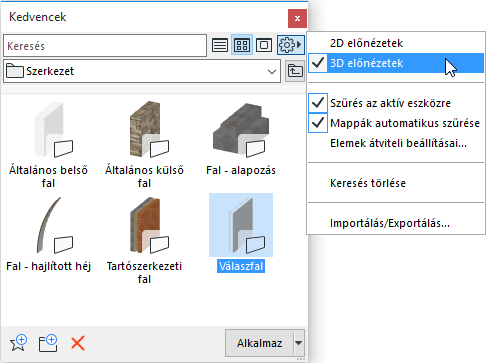The height and width of the screenshot is (363, 486).
Task: Create a new favorites folder
Action: coord(48,343)
